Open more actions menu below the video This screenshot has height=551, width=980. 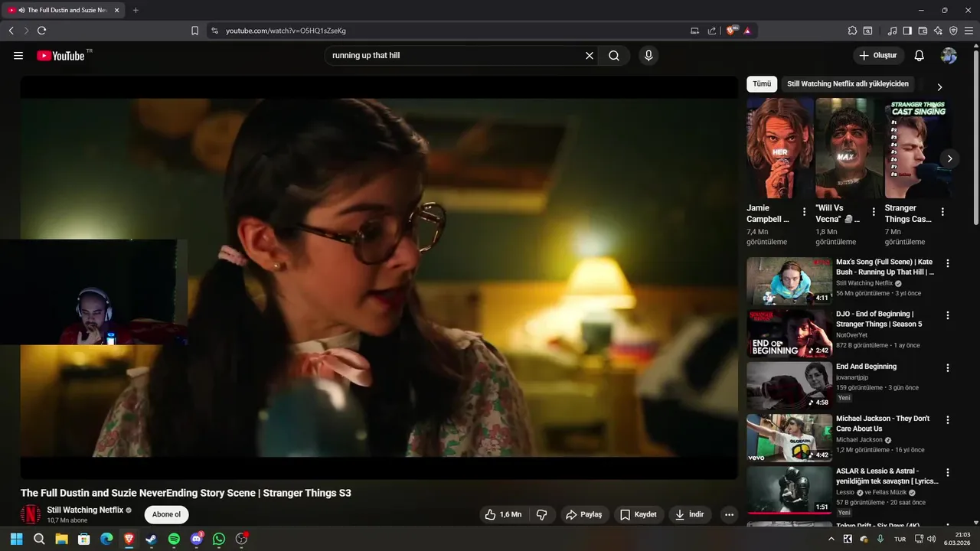(729, 514)
